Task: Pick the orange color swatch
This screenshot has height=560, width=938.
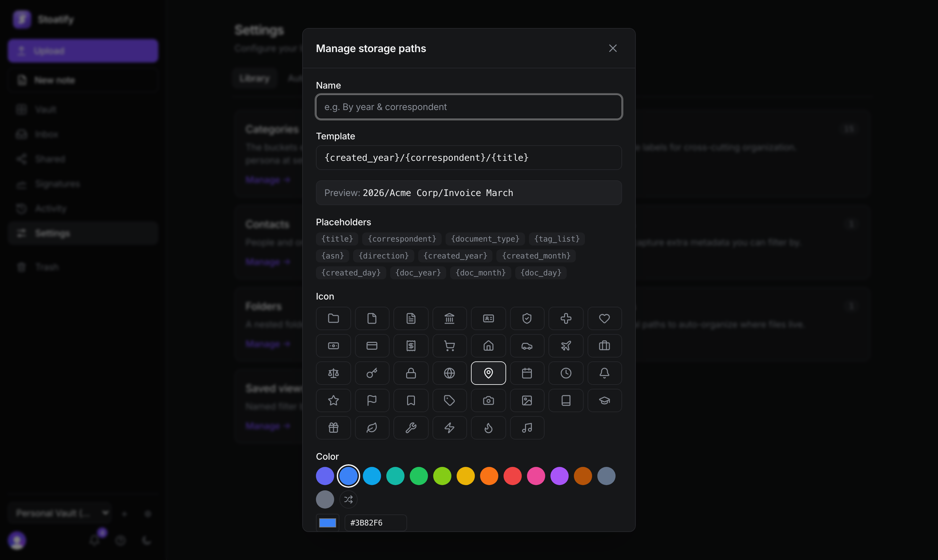Action: coord(489,476)
